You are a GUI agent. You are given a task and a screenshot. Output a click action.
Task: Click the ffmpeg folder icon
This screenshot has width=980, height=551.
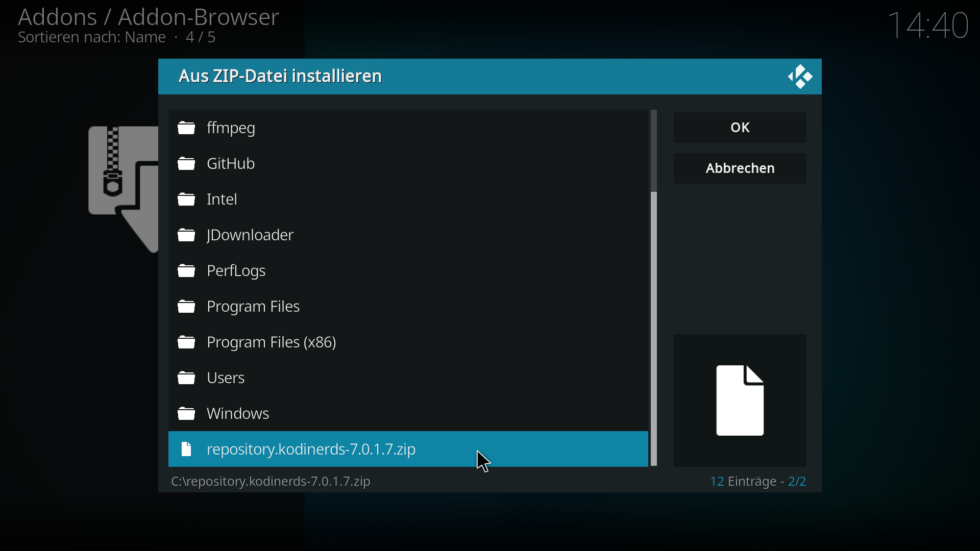coord(186,128)
